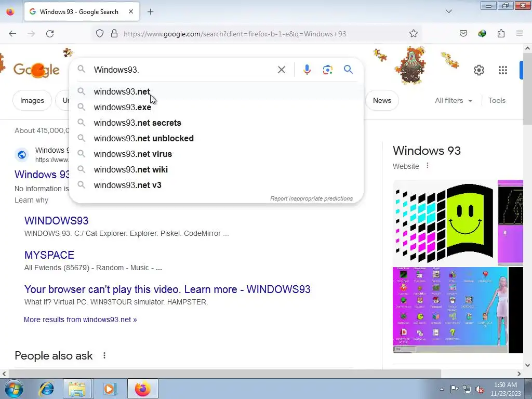Show the list of all tabs
532x399 pixels.
coord(448,11)
